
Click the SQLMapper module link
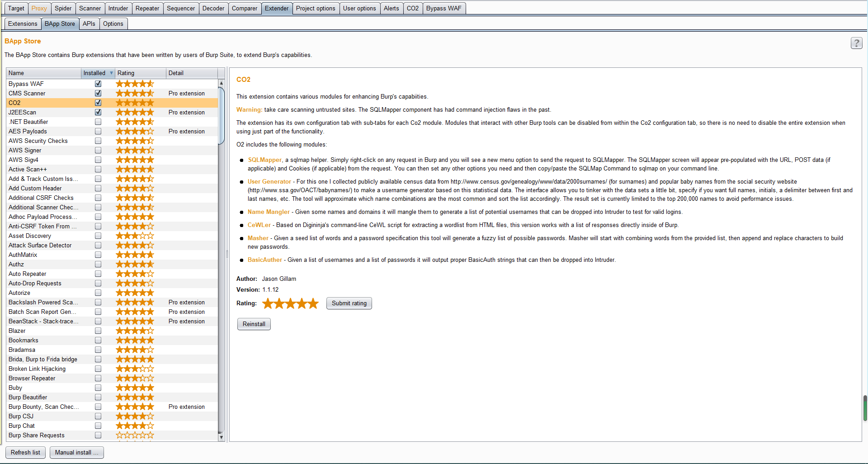click(x=265, y=160)
